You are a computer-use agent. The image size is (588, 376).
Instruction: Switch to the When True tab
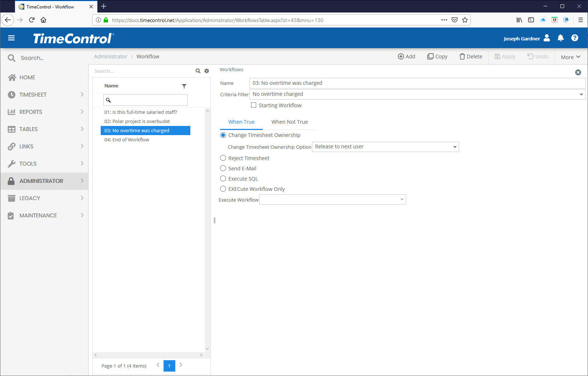click(241, 122)
